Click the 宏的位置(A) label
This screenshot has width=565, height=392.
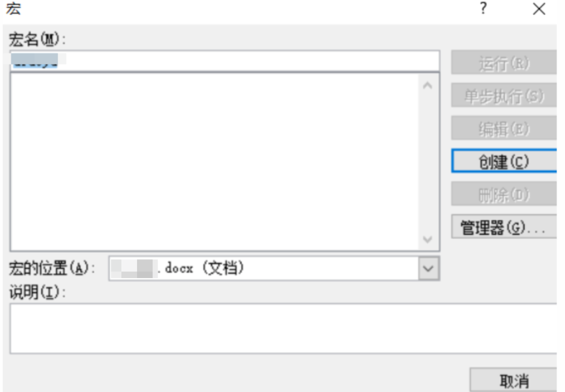[x=52, y=268]
